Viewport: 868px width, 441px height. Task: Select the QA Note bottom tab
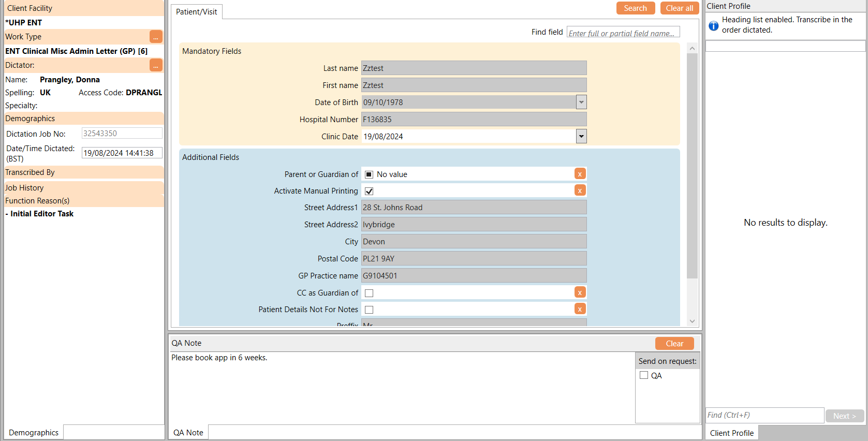point(188,433)
